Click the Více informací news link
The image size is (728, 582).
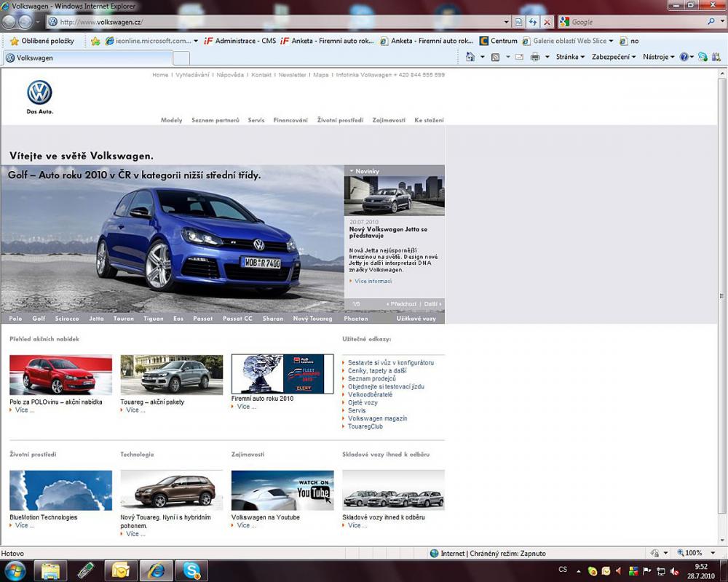(x=373, y=281)
